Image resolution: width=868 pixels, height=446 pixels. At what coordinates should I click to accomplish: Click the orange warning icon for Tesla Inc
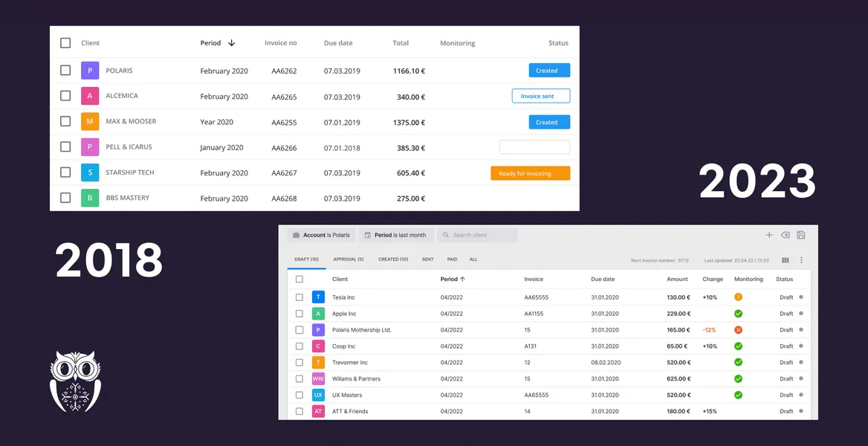738,297
